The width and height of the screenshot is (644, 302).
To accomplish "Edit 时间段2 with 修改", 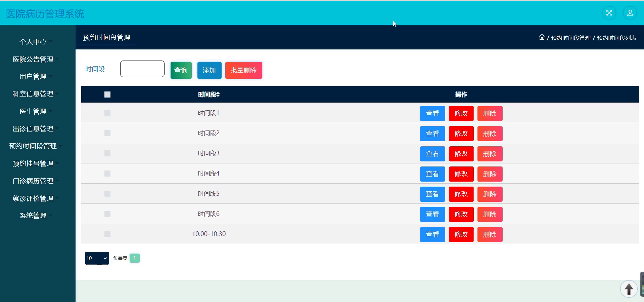I will point(461,134).
